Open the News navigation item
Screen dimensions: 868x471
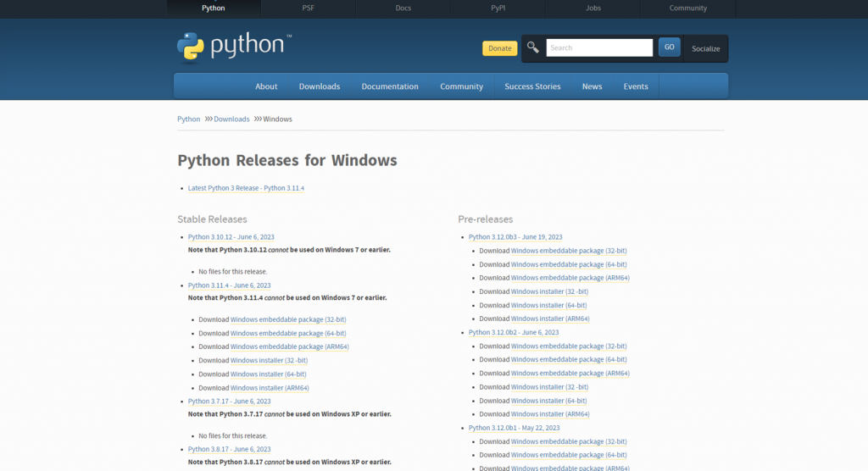click(x=592, y=86)
